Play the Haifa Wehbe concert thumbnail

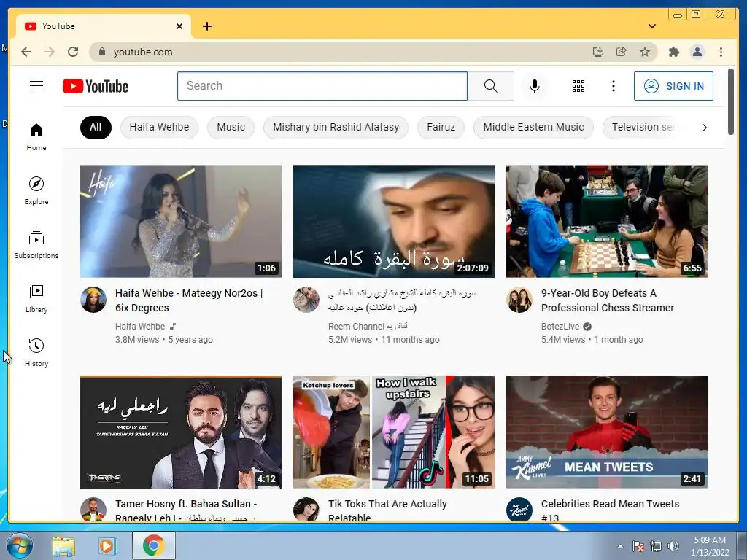coord(181,221)
